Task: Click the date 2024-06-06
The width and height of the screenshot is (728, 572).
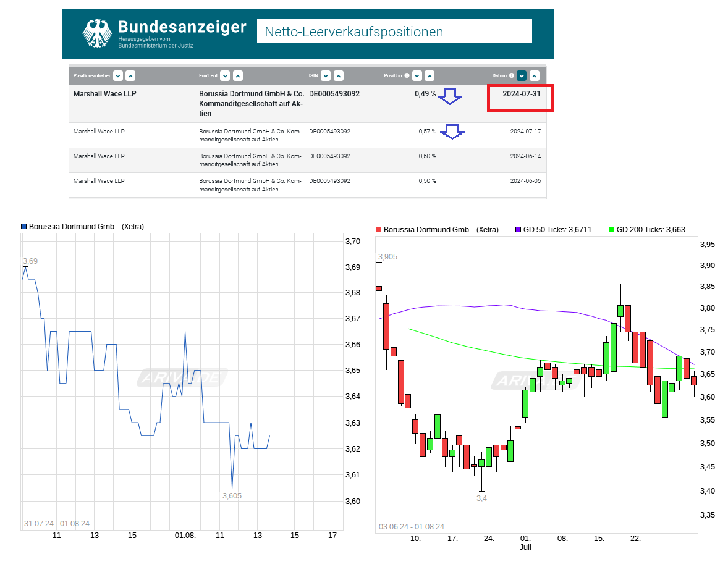Action: [525, 180]
